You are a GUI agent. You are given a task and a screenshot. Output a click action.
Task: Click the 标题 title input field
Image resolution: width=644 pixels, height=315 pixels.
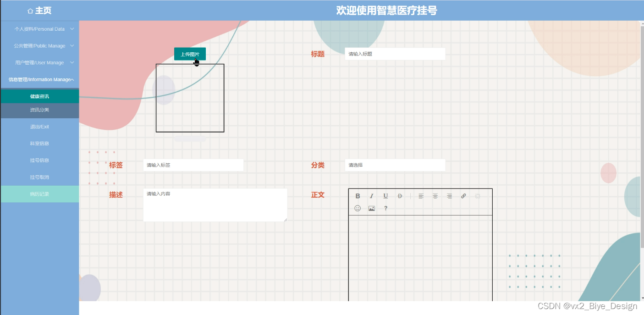coord(395,54)
